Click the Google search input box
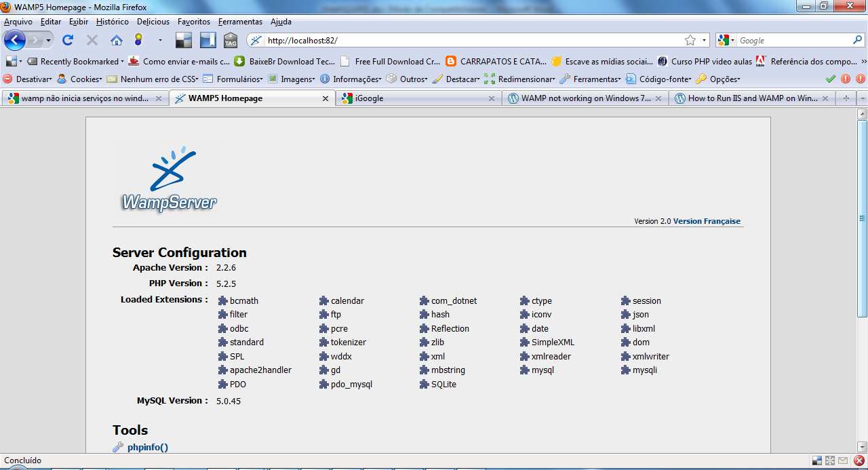This screenshot has width=868, height=470. [x=793, y=41]
